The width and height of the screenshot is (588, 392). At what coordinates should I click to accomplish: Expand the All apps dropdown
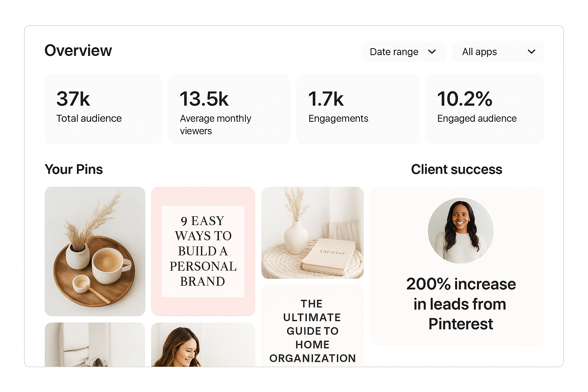click(x=498, y=52)
